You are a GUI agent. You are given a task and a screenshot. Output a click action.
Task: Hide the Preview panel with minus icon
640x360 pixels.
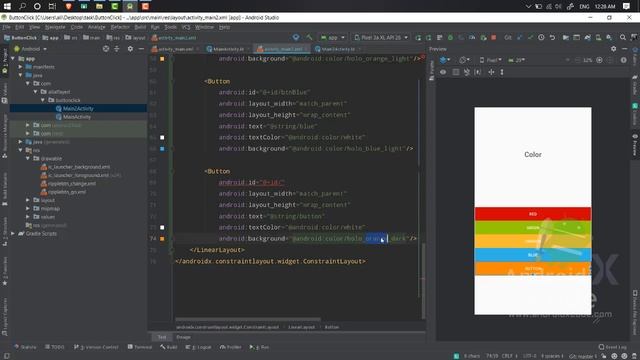pos(624,49)
